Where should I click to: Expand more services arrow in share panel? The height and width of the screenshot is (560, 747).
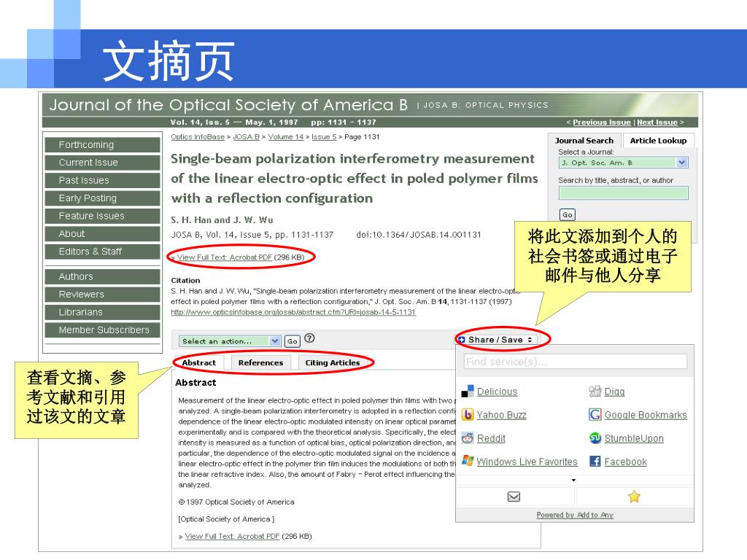tap(573, 480)
